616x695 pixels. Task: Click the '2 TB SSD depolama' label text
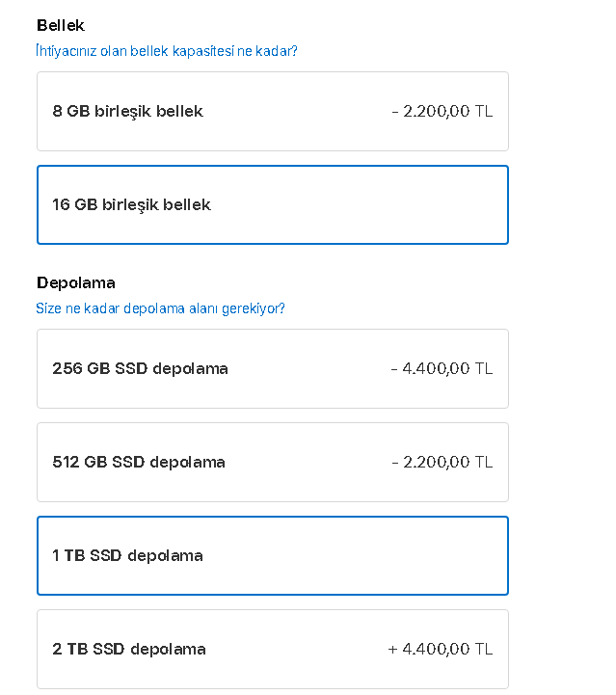pyautogui.click(x=129, y=650)
